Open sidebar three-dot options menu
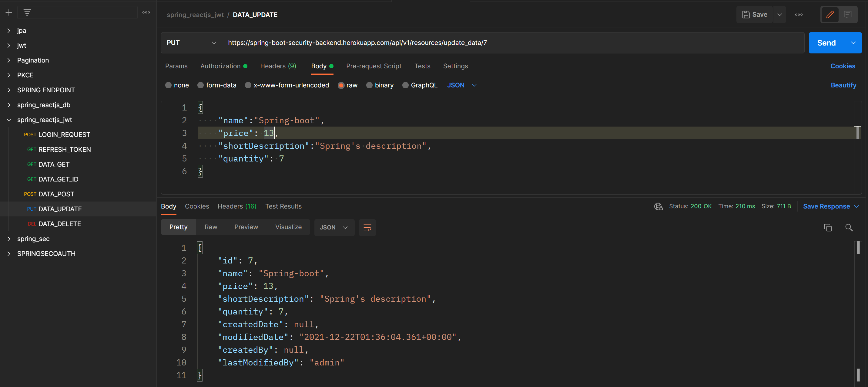This screenshot has width=868, height=387. point(146,12)
